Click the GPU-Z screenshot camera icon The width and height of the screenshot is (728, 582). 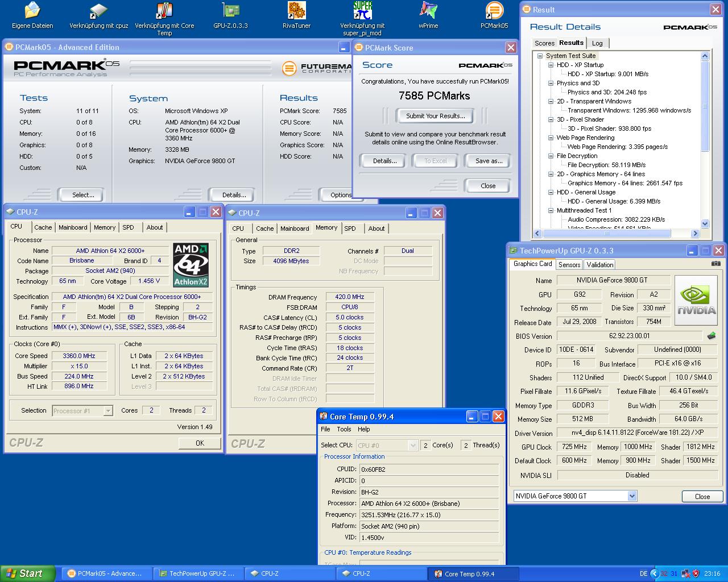pyautogui.click(x=716, y=264)
